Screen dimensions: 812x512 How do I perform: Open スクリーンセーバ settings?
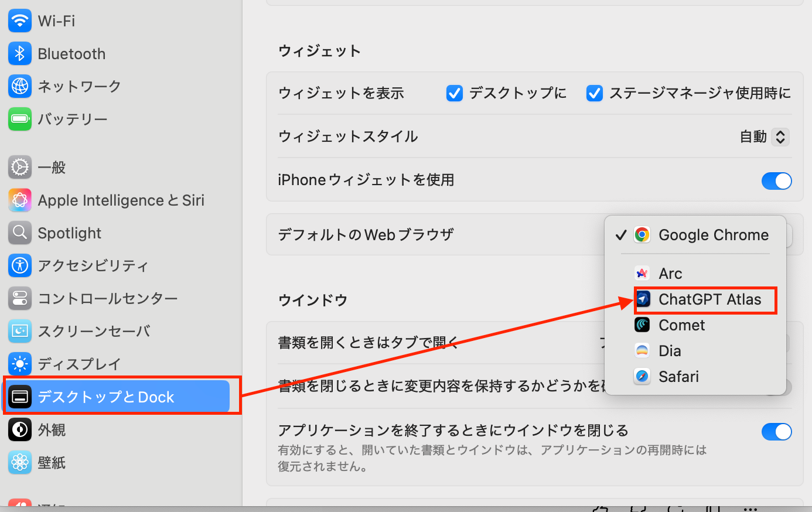[117, 332]
